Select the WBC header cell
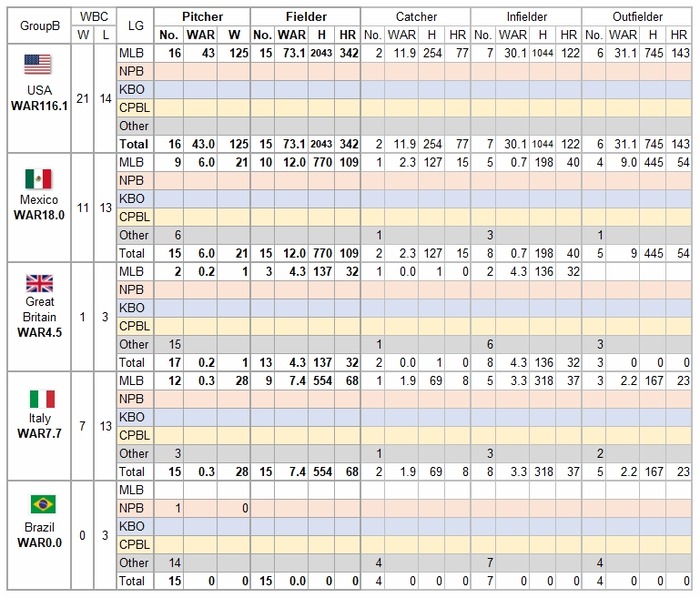Image resolution: width=700 pixels, height=598 pixels. click(94, 17)
